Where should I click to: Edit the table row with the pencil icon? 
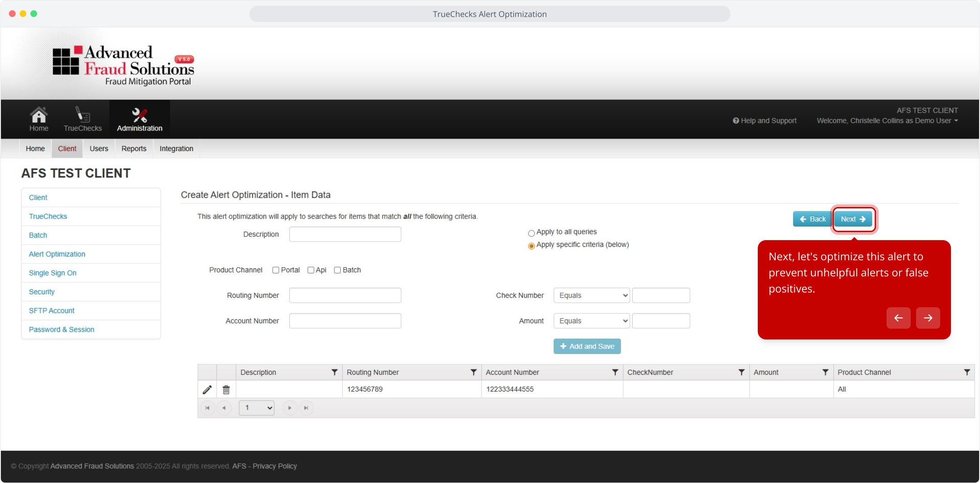pos(207,390)
